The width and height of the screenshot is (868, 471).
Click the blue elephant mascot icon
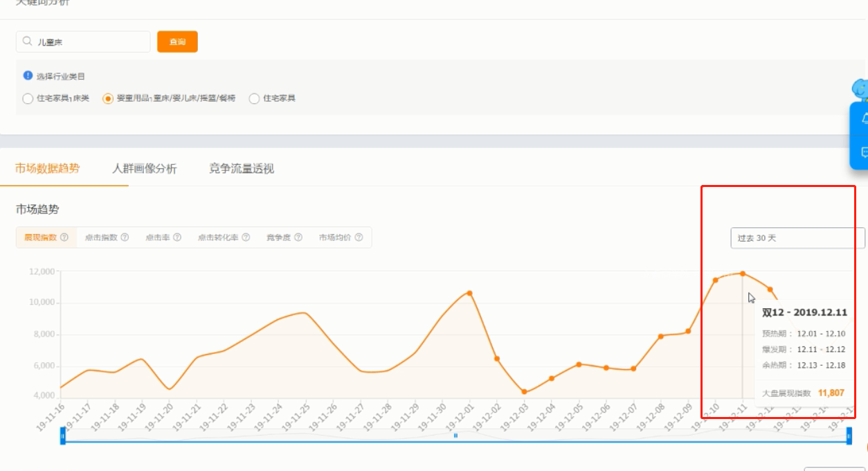(860, 90)
